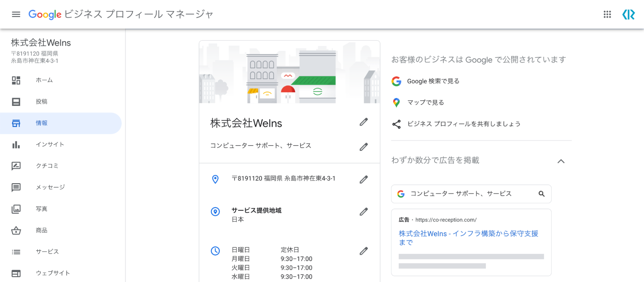Collapse the わずか数分で広告を掲載 section
This screenshot has width=644, height=282.
(561, 161)
